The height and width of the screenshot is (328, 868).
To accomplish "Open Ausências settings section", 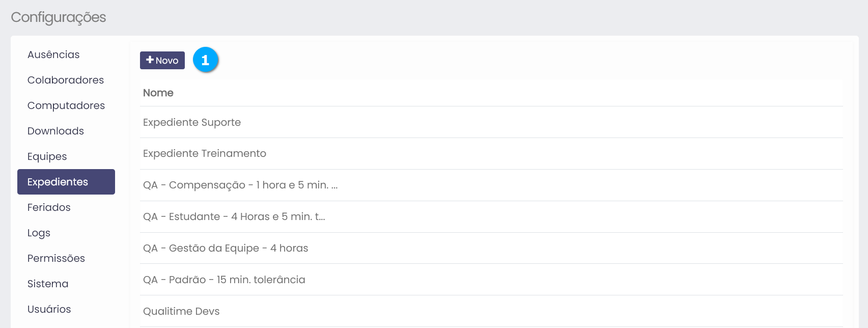I will pos(53,54).
